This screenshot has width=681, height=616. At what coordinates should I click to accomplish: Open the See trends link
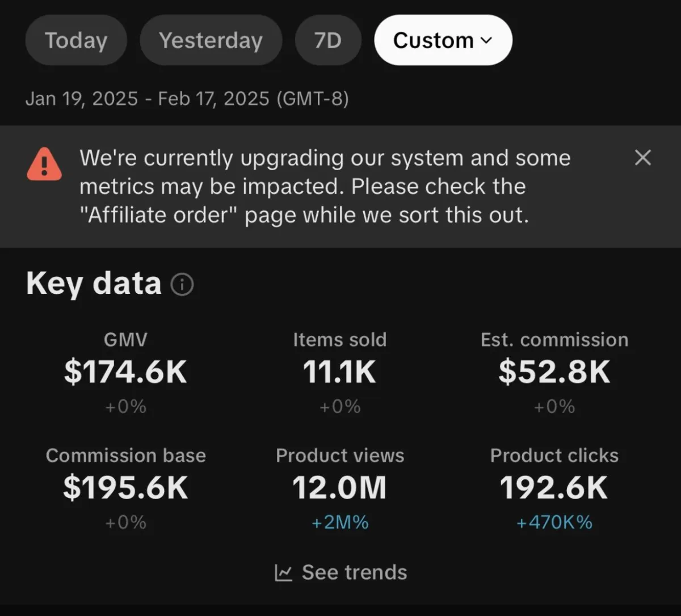tap(354, 573)
